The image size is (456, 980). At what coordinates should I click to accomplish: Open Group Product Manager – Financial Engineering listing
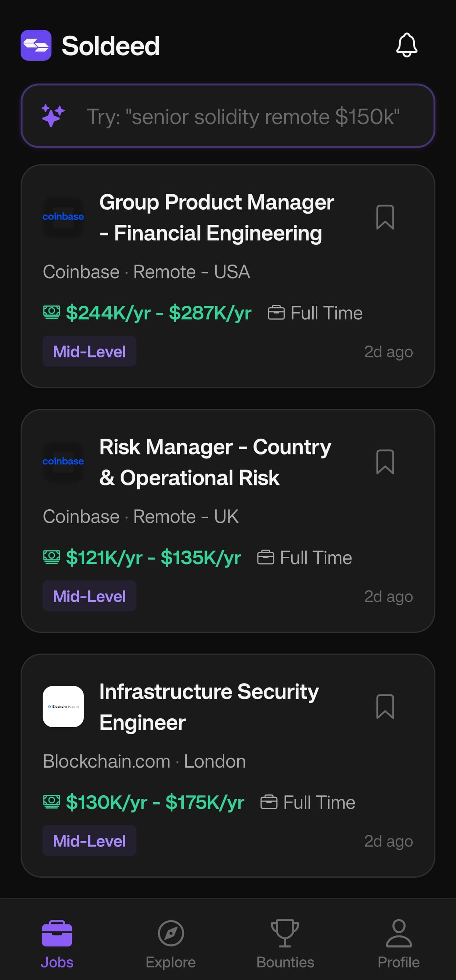217,217
